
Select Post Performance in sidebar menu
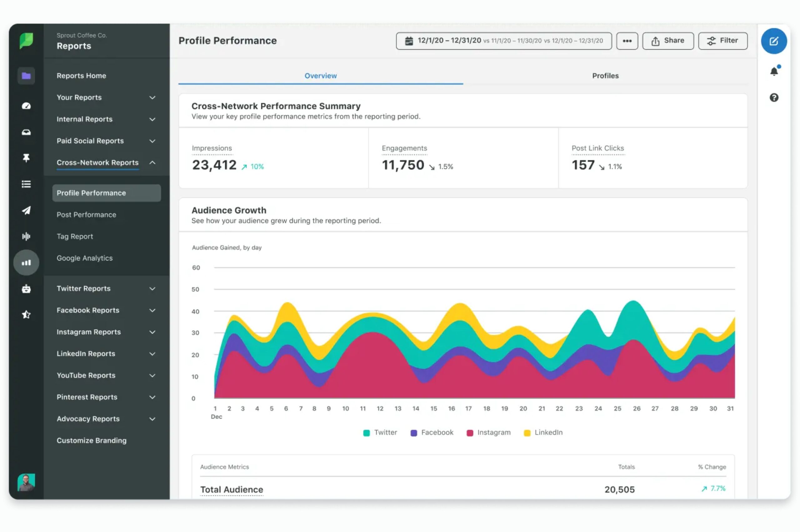[x=86, y=215]
